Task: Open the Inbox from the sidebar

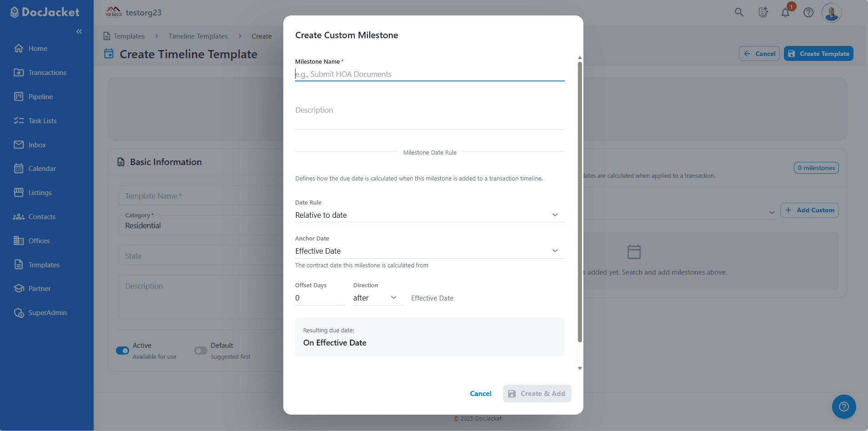Action: [x=19, y=145]
